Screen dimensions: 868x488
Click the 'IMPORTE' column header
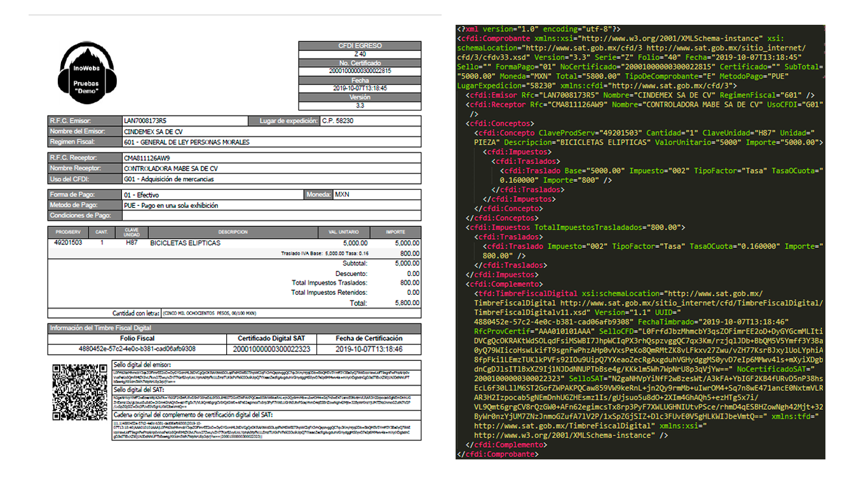coord(395,232)
